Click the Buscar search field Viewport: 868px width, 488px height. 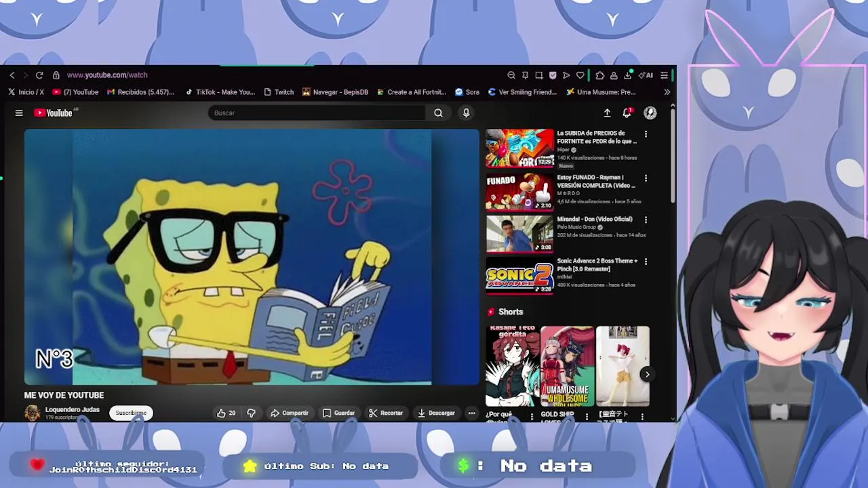click(317, 113)
